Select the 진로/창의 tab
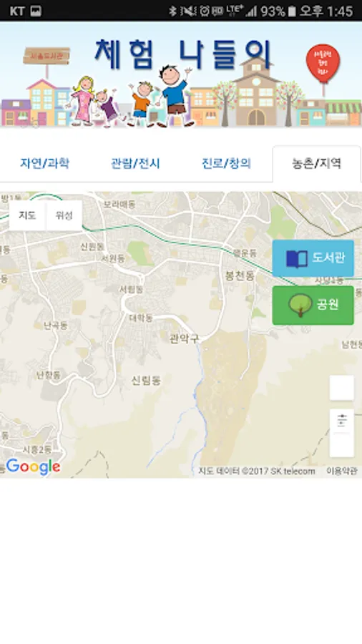 point(226,163)
